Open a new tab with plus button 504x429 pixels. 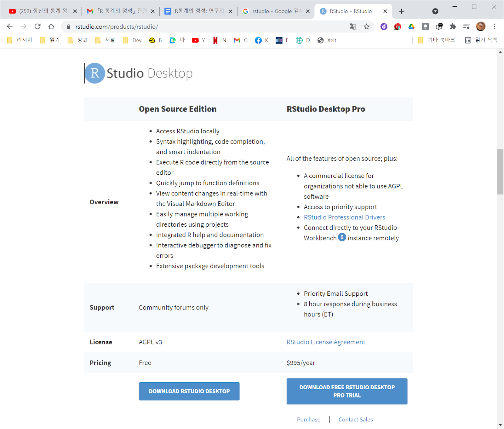[402, 11]
